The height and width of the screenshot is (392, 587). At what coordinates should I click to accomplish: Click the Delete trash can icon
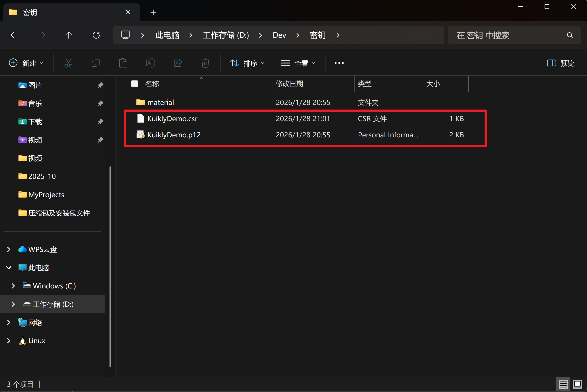205,63
